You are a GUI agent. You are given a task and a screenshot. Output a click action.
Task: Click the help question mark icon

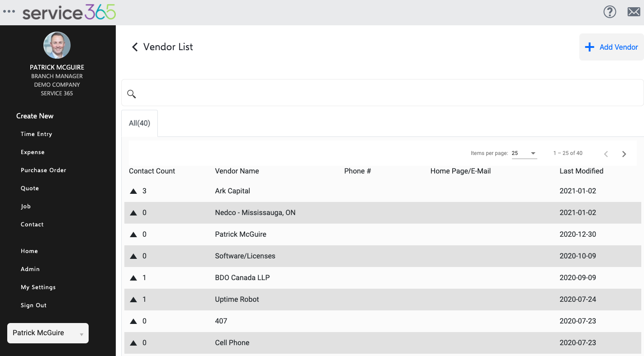pos(610,12)
